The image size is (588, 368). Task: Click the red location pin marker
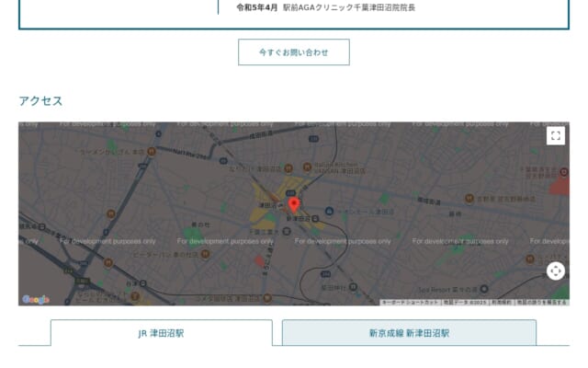[x=294, y=204]
